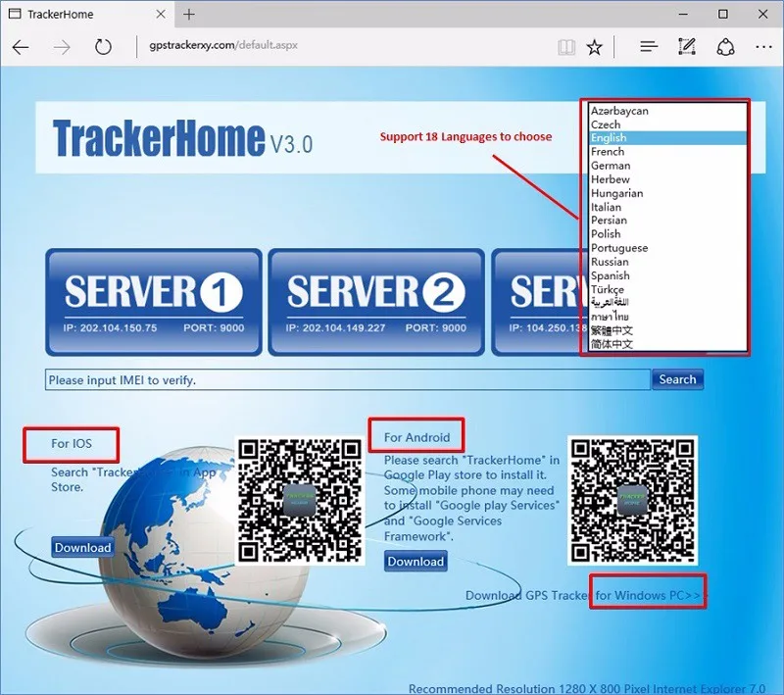Image resolution: width=784 pixels, height=695 pixels.
Task: Click Download button under For Android
Action: [x=416, y=562]
